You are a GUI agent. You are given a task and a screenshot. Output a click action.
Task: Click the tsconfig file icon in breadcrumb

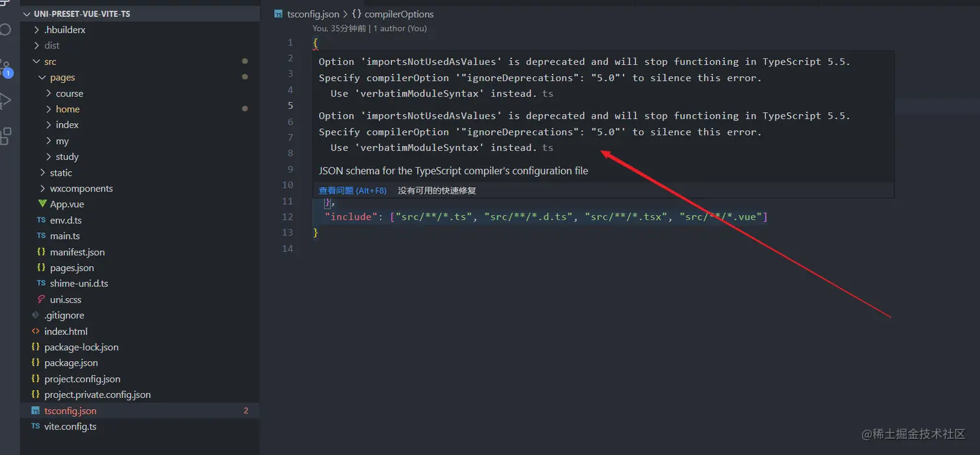tap(279, 14)
